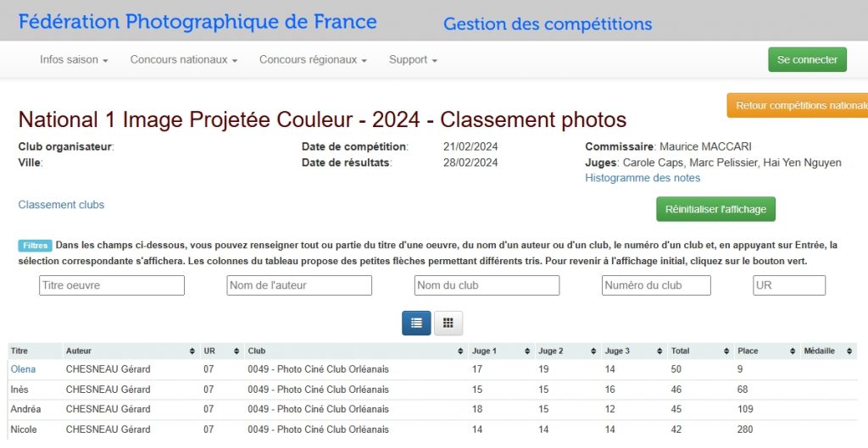
Task: Sort table by Auteur column arrows
Action: 192,351
